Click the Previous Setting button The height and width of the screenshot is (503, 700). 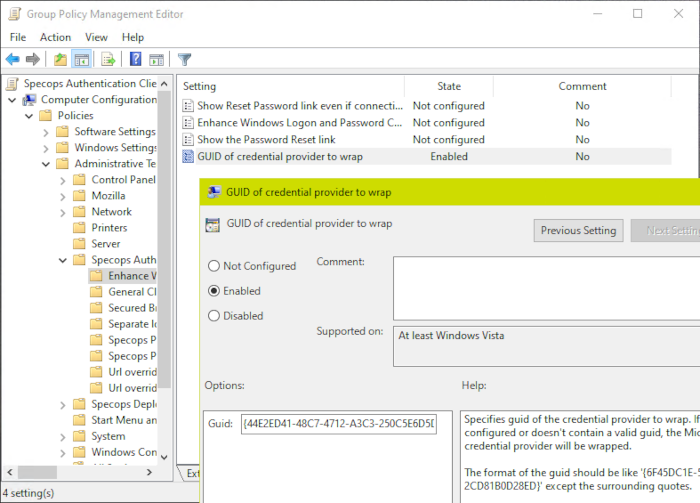(x=578, y=230)
